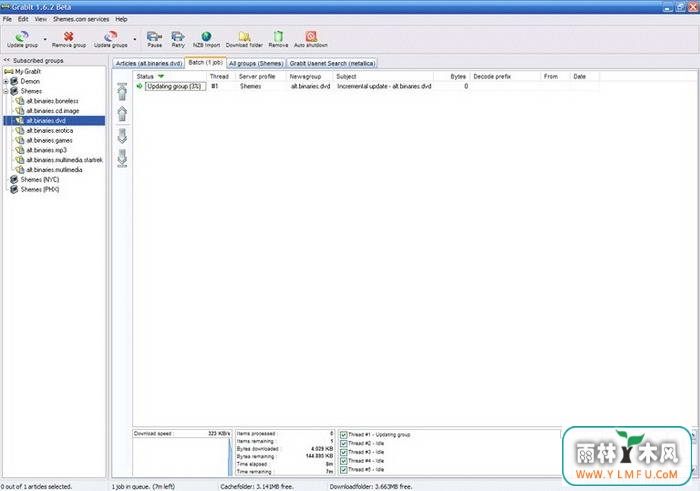Click the Shemes (NYC) server icon

[14, 179]
